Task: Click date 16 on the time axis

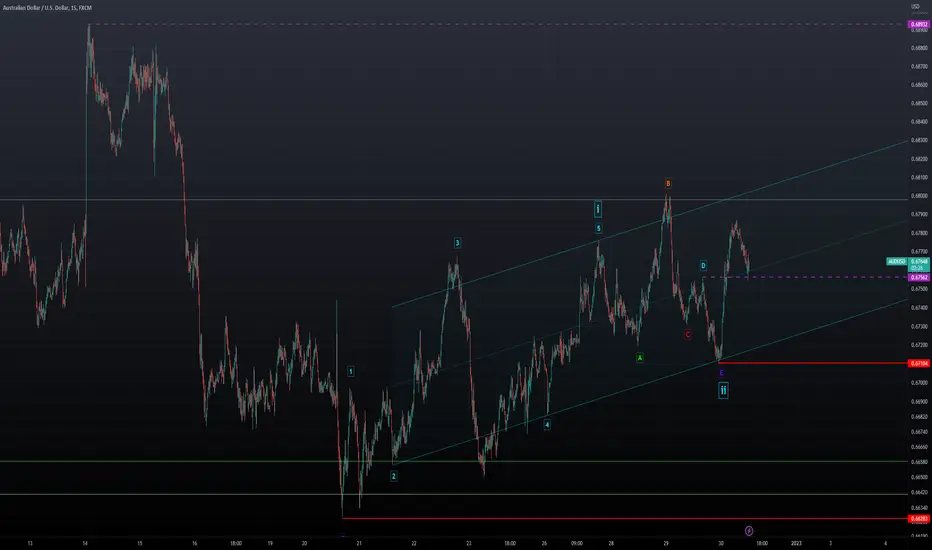Action: 194,543
